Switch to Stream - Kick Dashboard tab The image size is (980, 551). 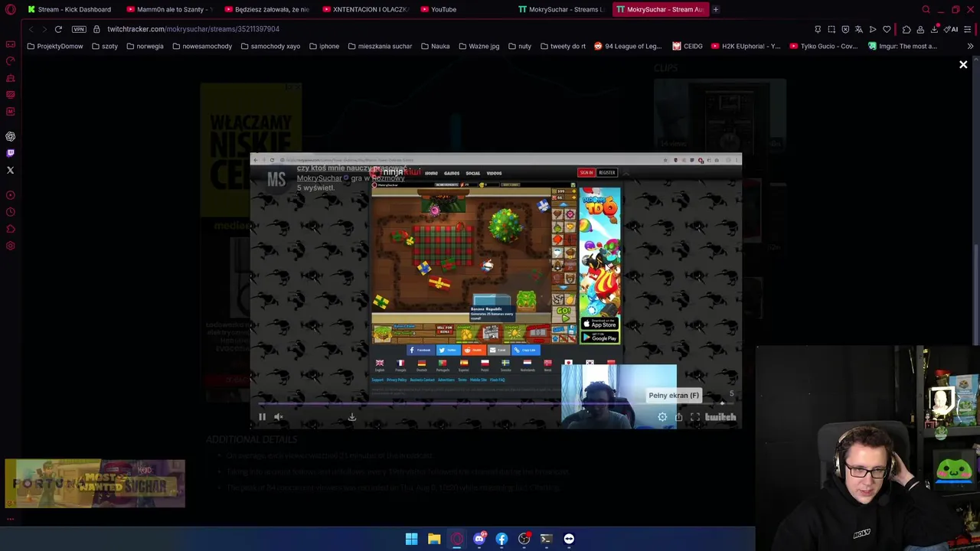[x=70, y=9]
